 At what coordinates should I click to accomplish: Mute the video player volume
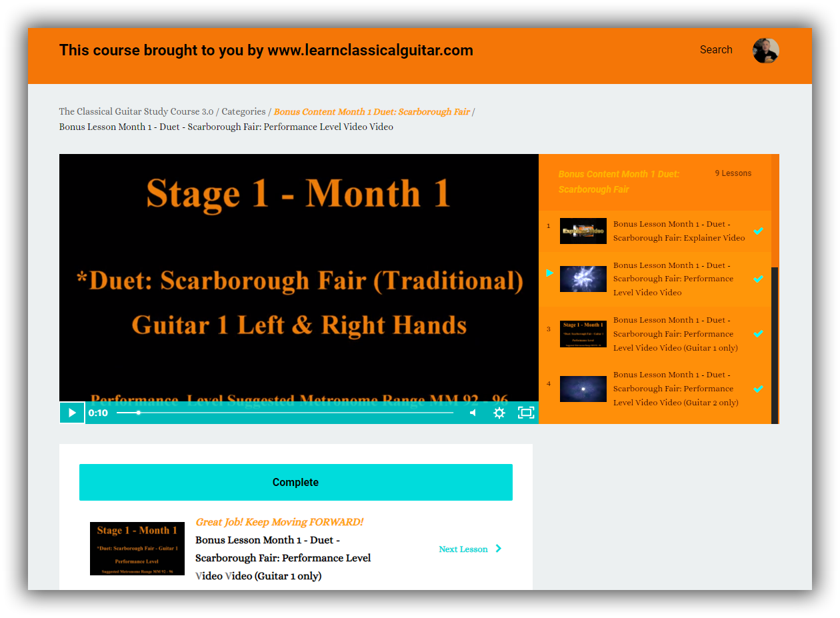click(473, 412)
